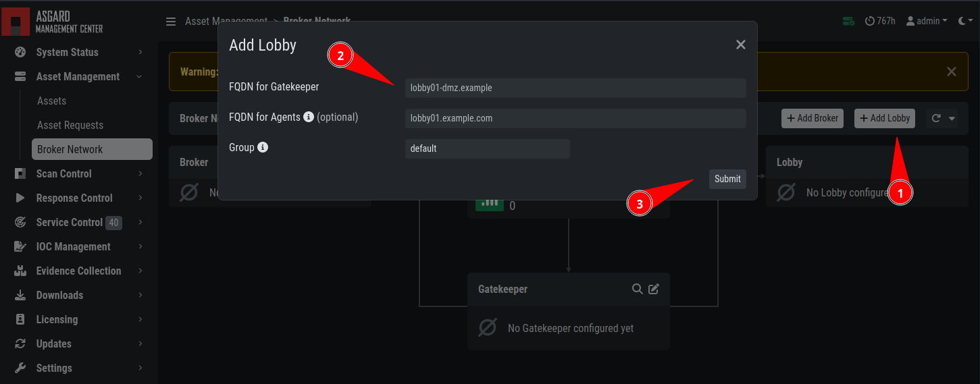Open the dropdown arrow beside the refresh icon
This screenshot has width=980, height=384.
(x=952, y=119)
